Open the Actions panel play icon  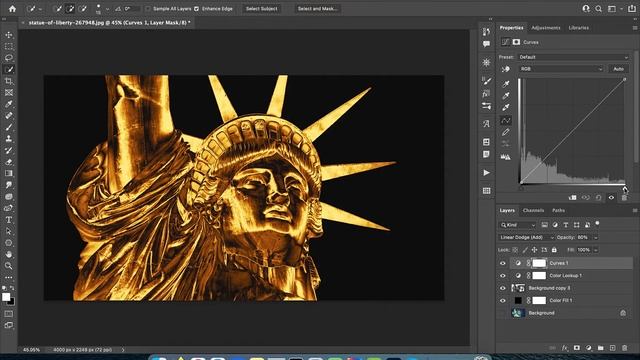pyautogui.click(x=487, y=173)
